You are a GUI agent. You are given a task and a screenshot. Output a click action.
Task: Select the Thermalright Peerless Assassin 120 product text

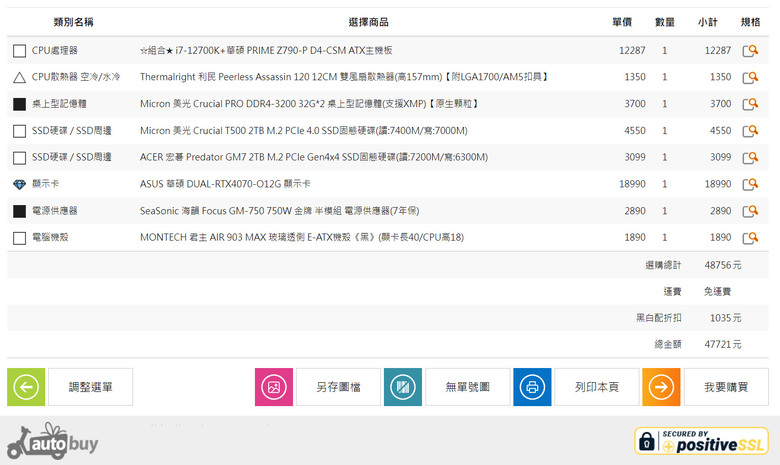344,77
